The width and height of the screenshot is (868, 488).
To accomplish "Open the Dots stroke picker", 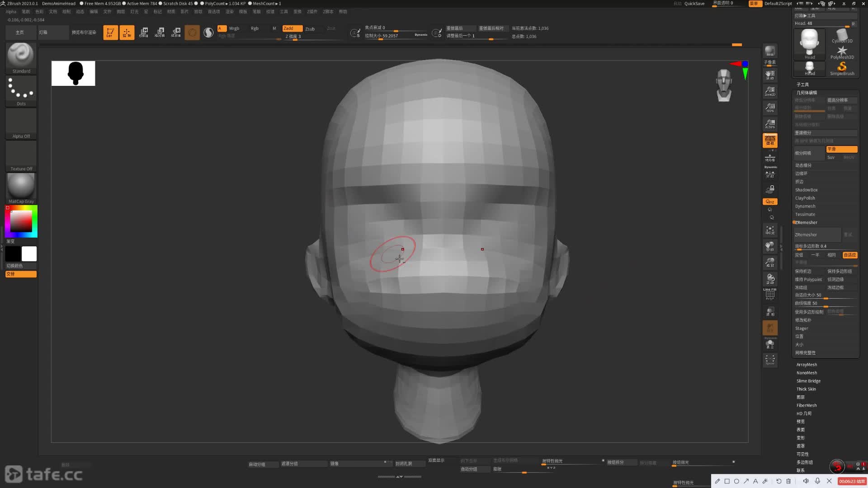I will pos(21,91).
